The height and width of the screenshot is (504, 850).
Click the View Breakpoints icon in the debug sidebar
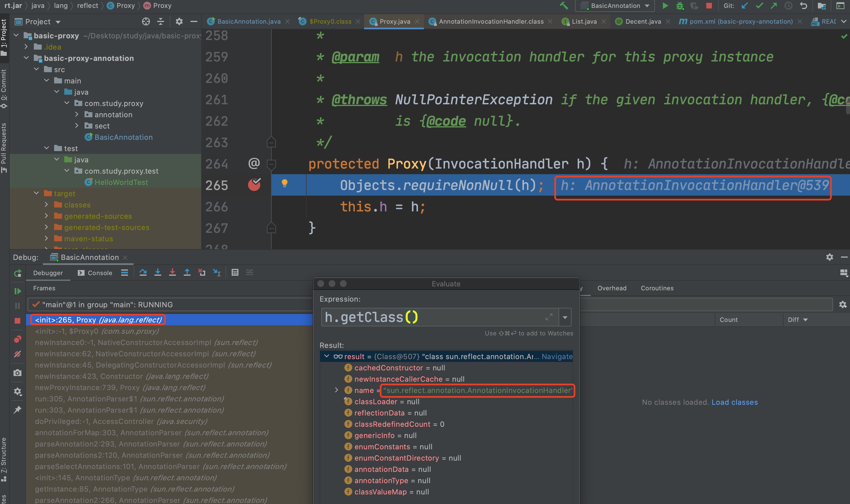coord(18,339)
